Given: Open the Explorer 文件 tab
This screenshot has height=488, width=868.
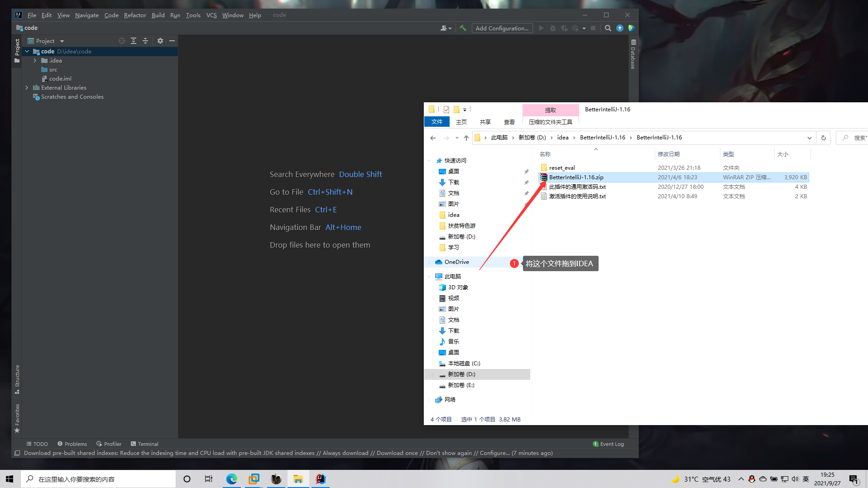Looking at the screenshot, I should (x=437, y=122).
